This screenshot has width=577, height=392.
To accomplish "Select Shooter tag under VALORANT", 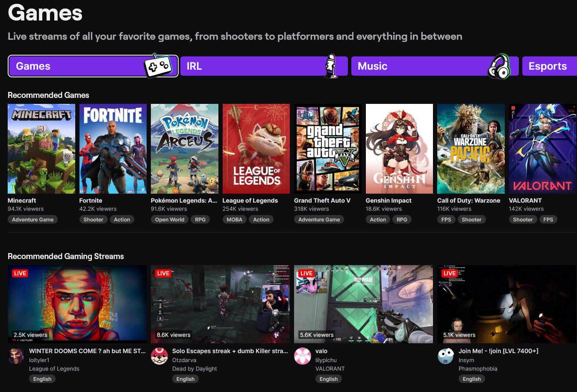I will click(x=523, y=220).
